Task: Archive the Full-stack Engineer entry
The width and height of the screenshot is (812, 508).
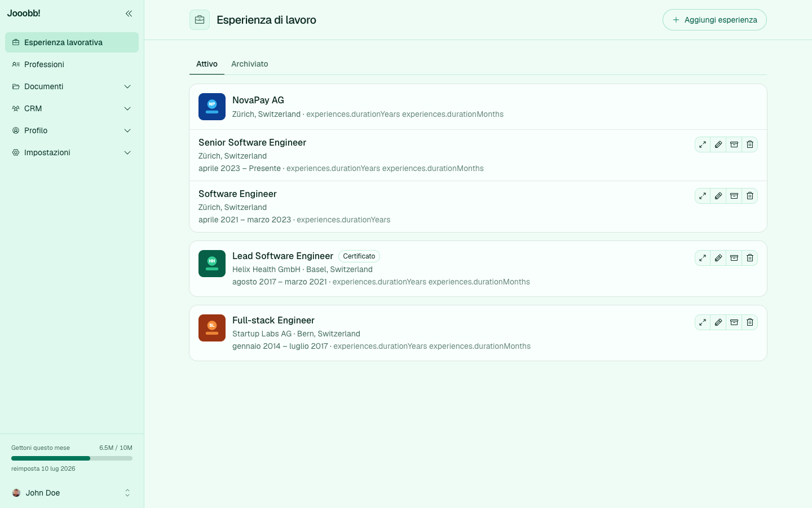Action: (x=734, y=322)
